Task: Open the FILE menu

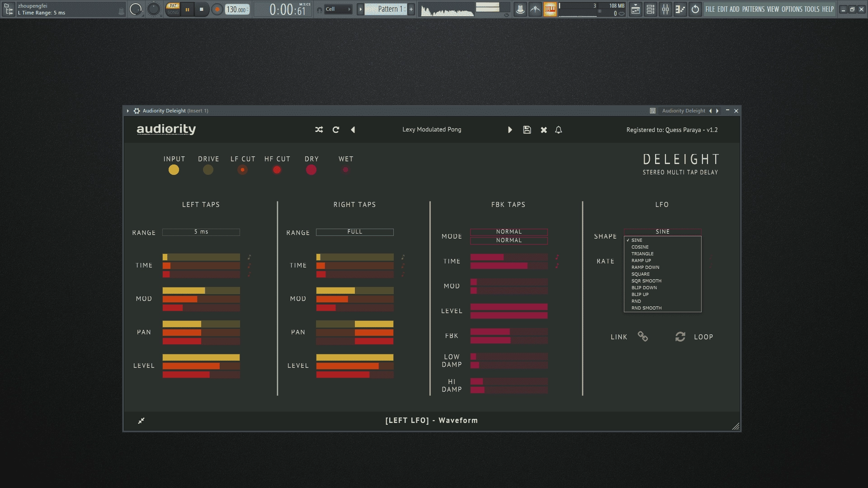Action: tap(710, 9)
